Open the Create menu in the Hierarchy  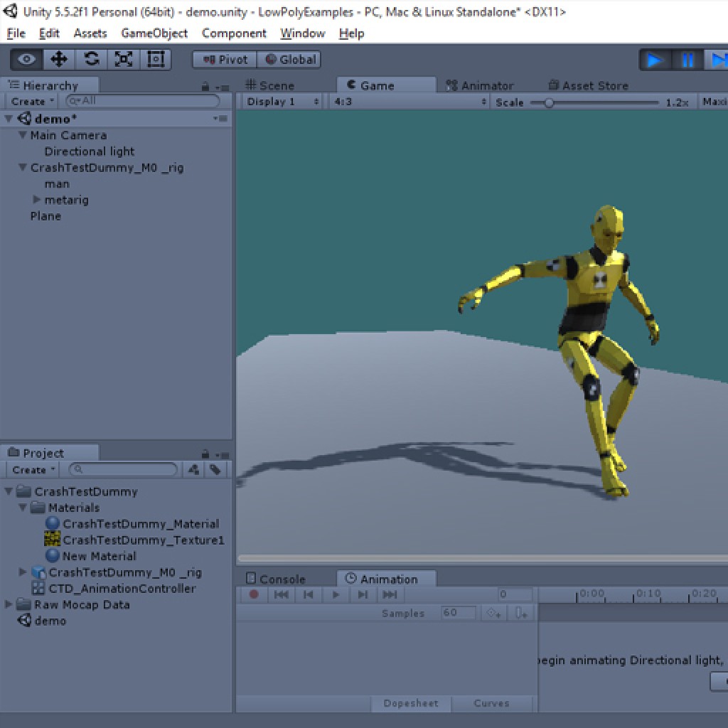31,101
